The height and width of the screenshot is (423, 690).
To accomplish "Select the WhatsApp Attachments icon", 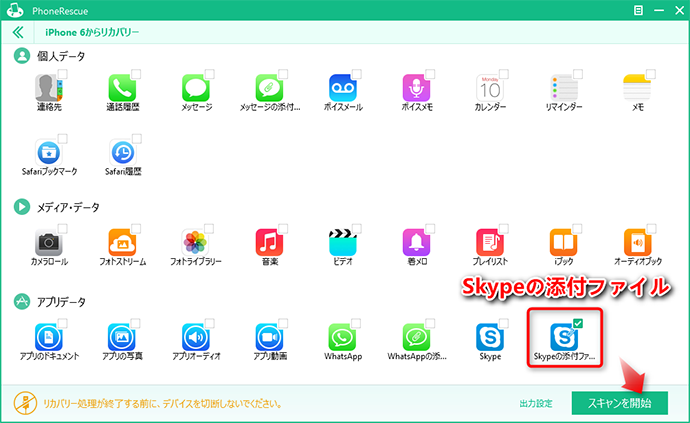I will (x=416, y=337).
